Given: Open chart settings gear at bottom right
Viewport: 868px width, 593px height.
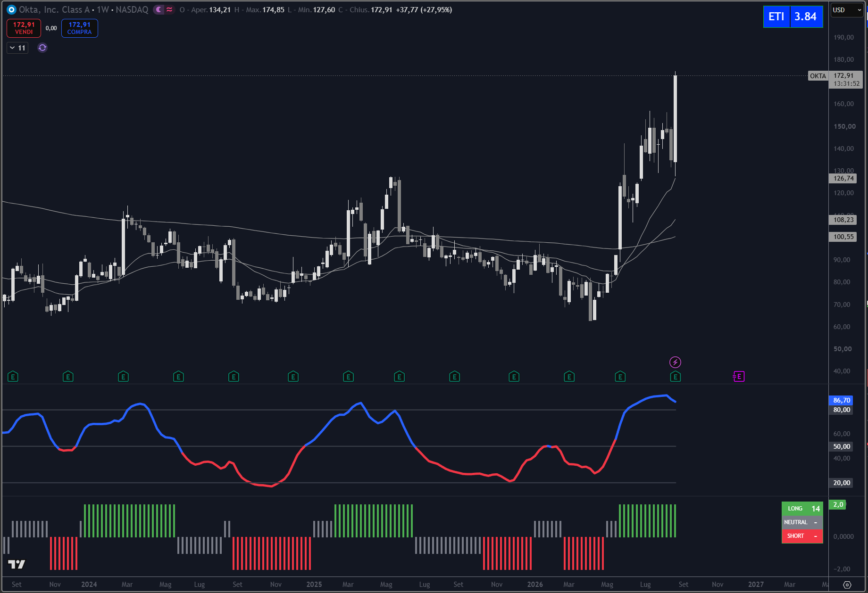Looking at the screenshot, I should (x=847, y=585).
